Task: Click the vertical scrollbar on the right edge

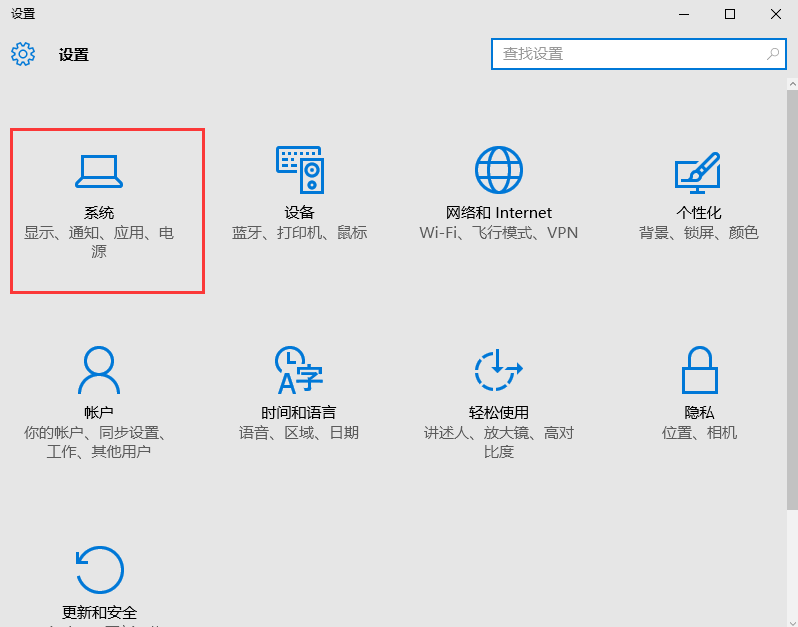Action: (791, 300)
